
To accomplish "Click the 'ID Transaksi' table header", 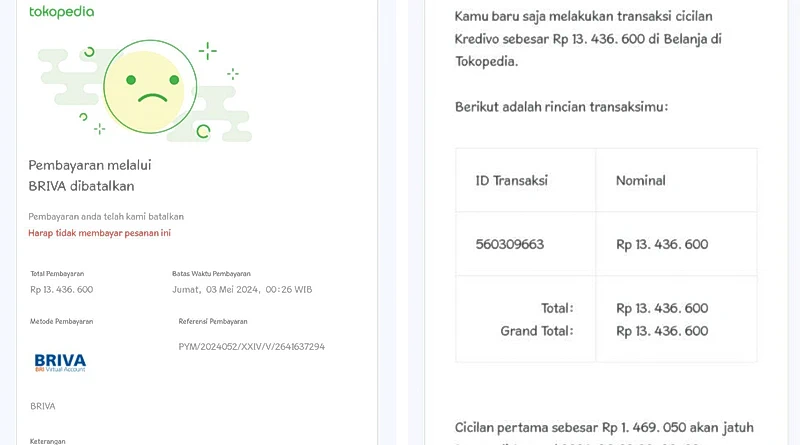I will (512, 180).
